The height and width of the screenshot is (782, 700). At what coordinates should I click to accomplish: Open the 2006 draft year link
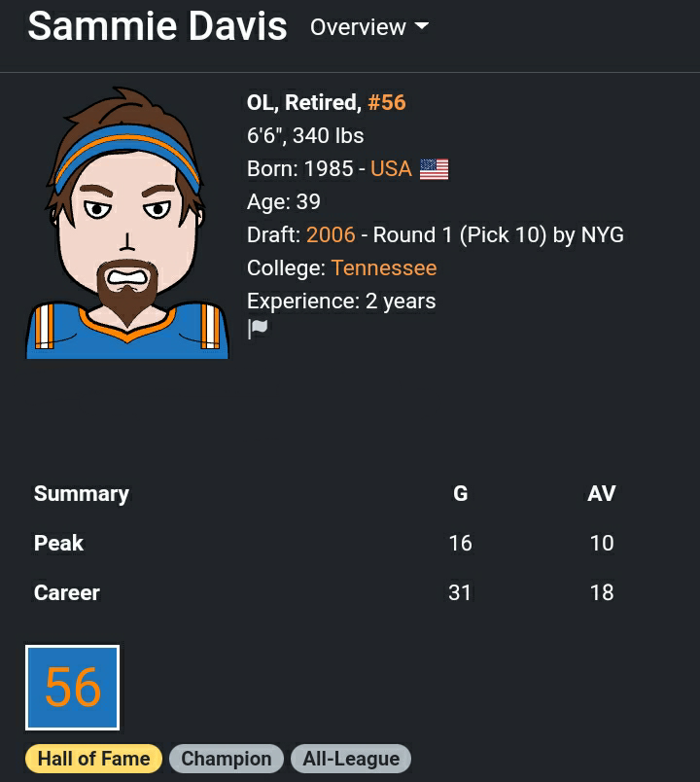pyautogui.click(x=331, y=235)
